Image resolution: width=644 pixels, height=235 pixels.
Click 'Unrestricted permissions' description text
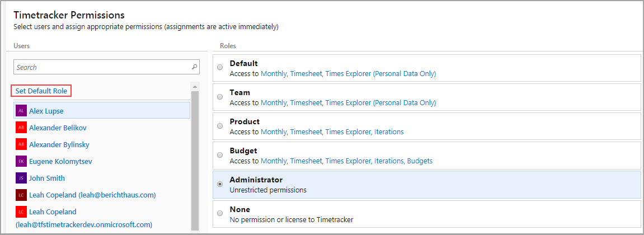coord(268,190)
